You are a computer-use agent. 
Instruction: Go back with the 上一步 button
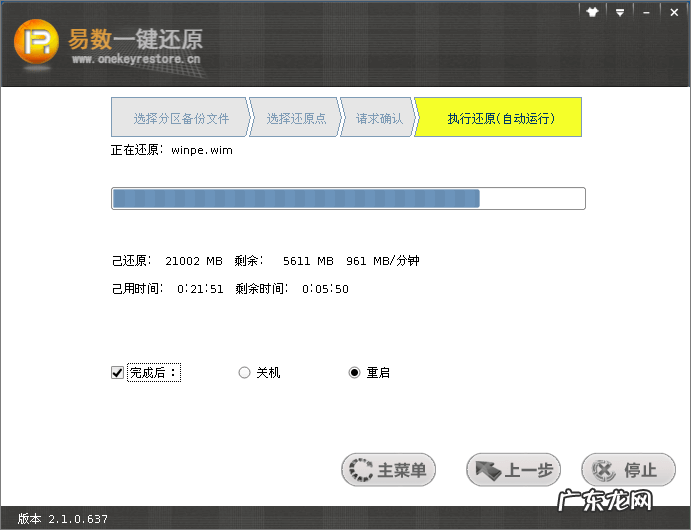[x=513, y=470]
